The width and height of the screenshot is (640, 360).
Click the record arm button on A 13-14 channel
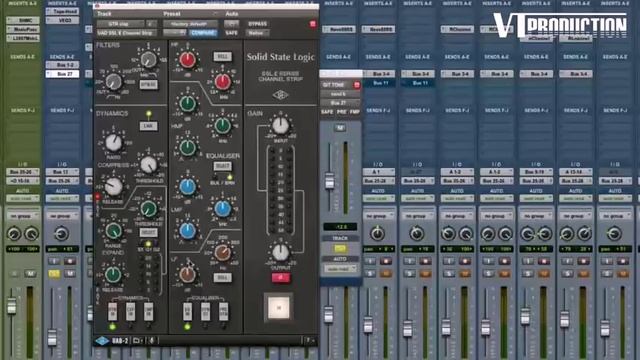pos(583,261)
